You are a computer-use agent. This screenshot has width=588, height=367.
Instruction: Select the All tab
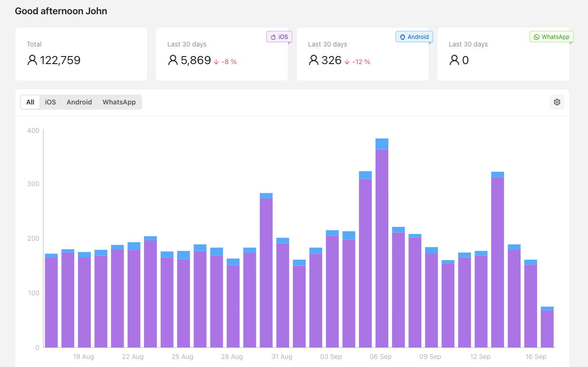(30, 102)
